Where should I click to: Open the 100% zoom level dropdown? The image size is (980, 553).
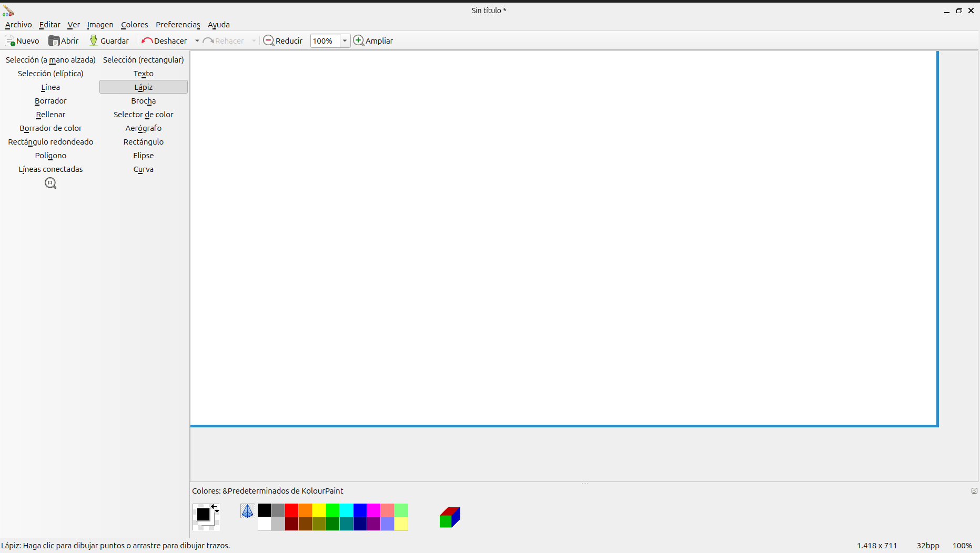[x=345, y=41]
